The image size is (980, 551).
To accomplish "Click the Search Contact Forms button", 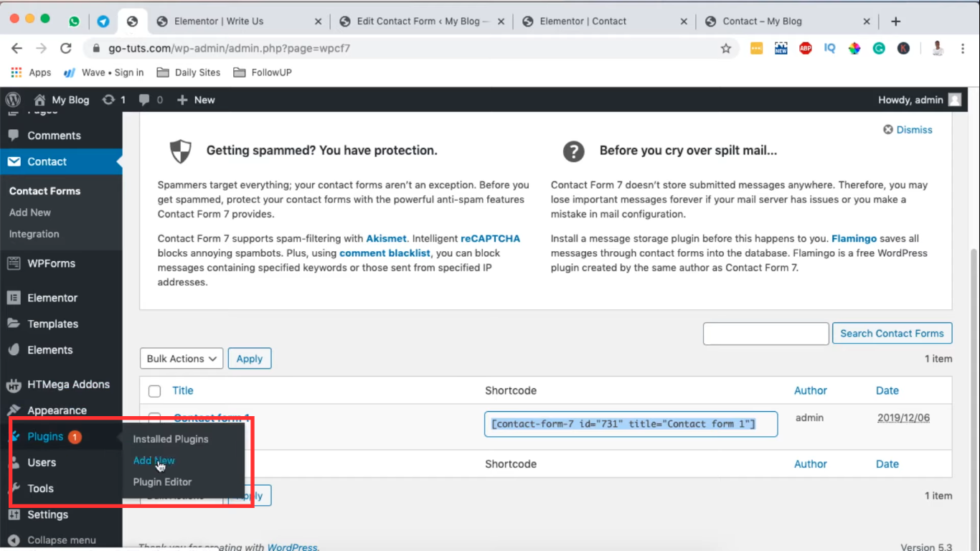I will click(x=892, y=334).
